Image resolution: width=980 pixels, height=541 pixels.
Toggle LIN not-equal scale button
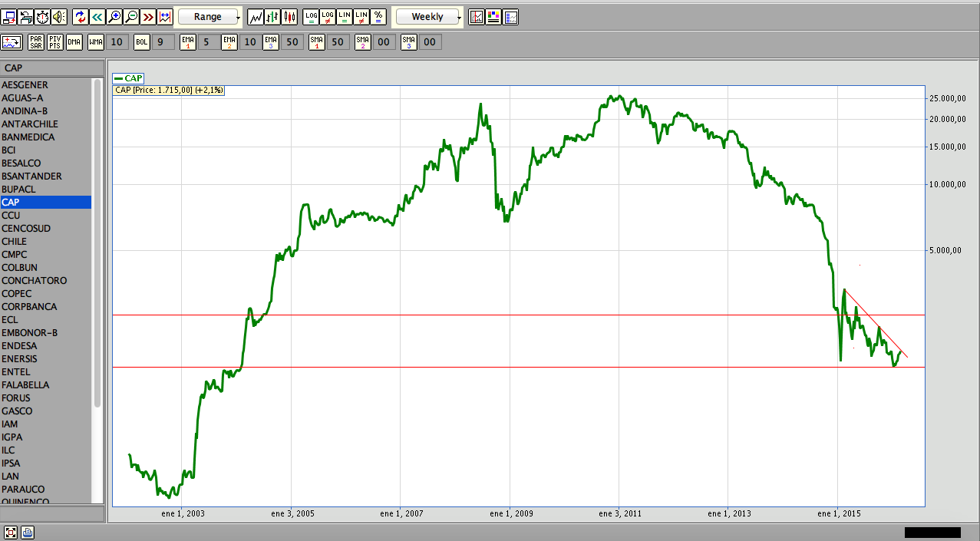pyautogui.click(x=361, y=16)
